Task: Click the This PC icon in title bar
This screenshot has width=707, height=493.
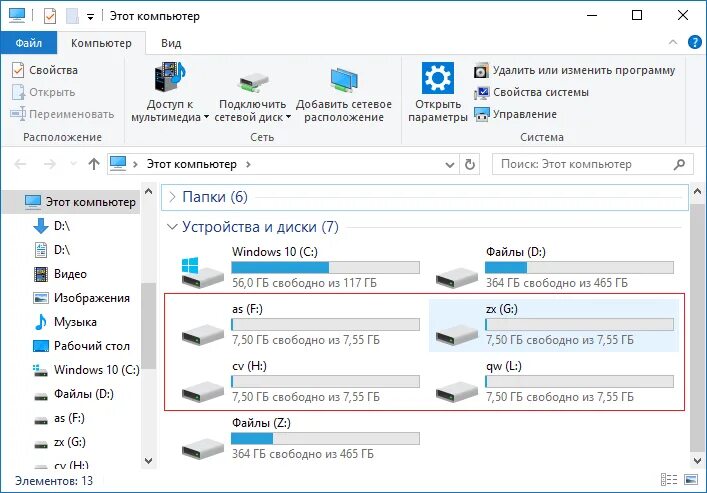Action: point(17,15)
